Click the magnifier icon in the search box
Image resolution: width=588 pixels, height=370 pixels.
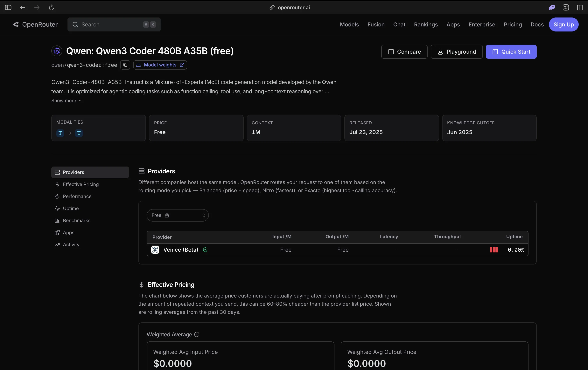(75, 24)
